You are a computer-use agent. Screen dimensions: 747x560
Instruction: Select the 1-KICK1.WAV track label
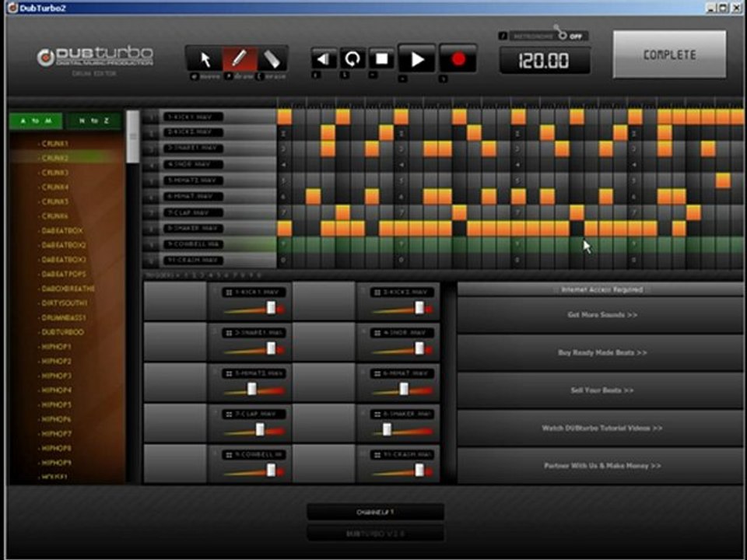[x=193, y=117]
